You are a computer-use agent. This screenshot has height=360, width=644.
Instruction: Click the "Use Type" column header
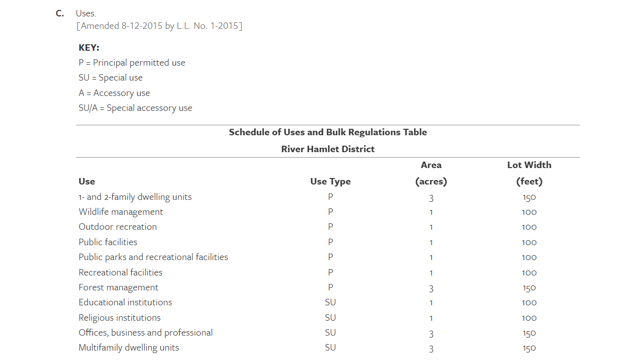coord(330,181)
